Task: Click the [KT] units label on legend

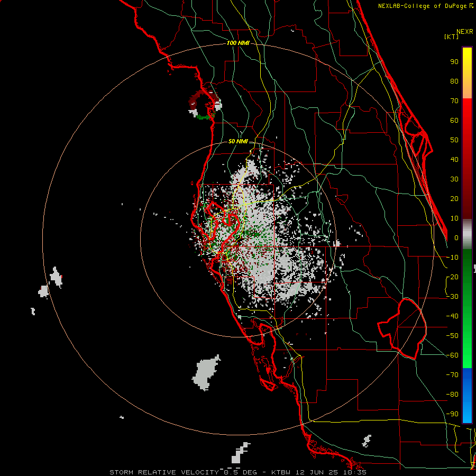Action: (451, 36)
